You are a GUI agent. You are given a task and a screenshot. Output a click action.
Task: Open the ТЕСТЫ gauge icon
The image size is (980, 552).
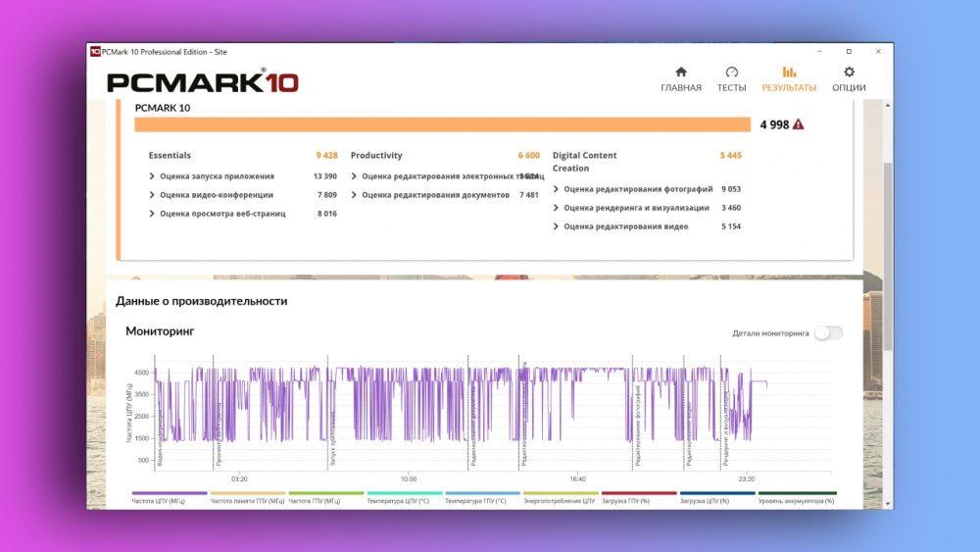731,72
